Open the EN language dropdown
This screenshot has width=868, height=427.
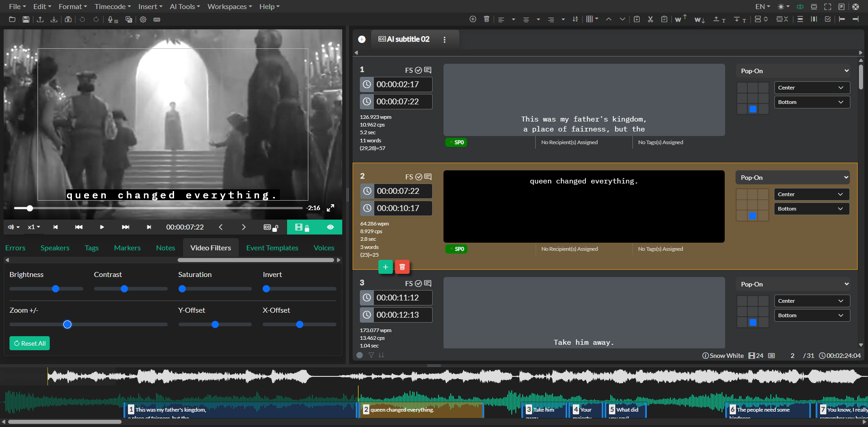[x=763, y=7]
